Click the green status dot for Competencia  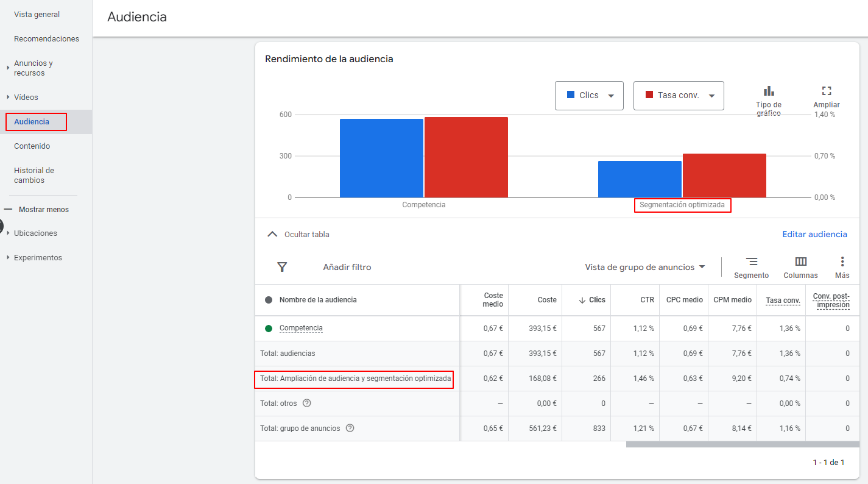[x=269, y=329]
